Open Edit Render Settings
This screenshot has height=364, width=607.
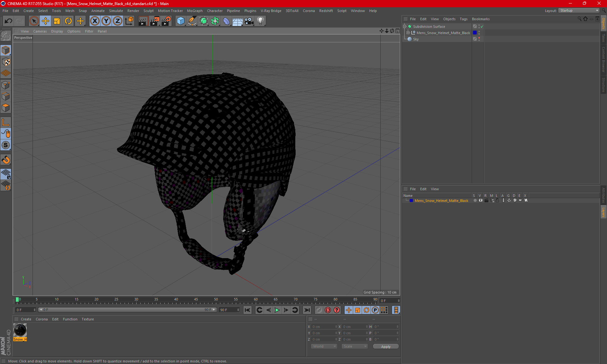click(166, 21)
